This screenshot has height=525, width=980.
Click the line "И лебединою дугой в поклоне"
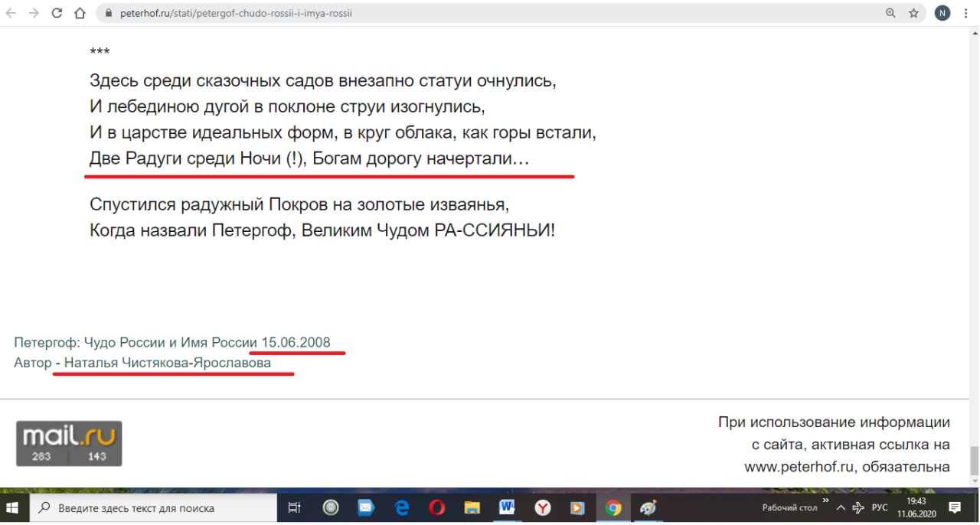(x=287, y=106)
